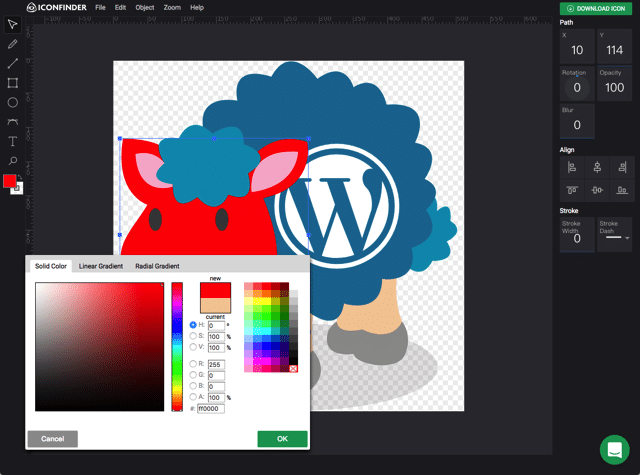Viewport: 640px width, 475px height.
Task: Align objects to bottom edge
Action: point(622,190)
